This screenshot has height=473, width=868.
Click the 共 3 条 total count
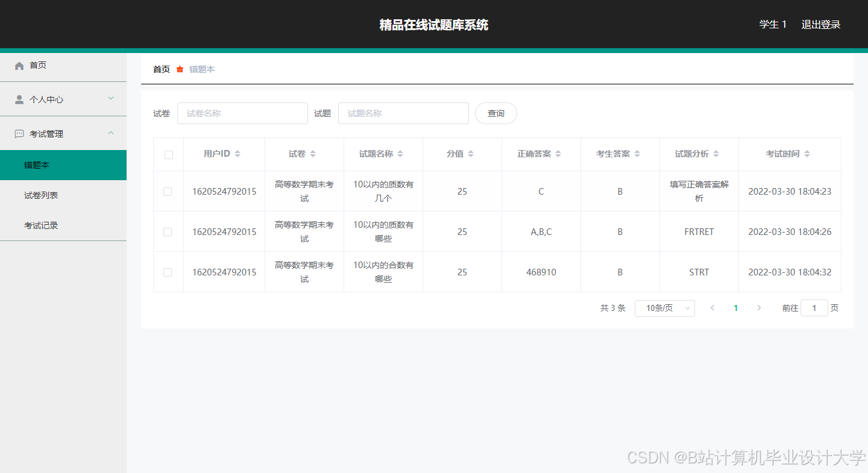tap(613, 308)
